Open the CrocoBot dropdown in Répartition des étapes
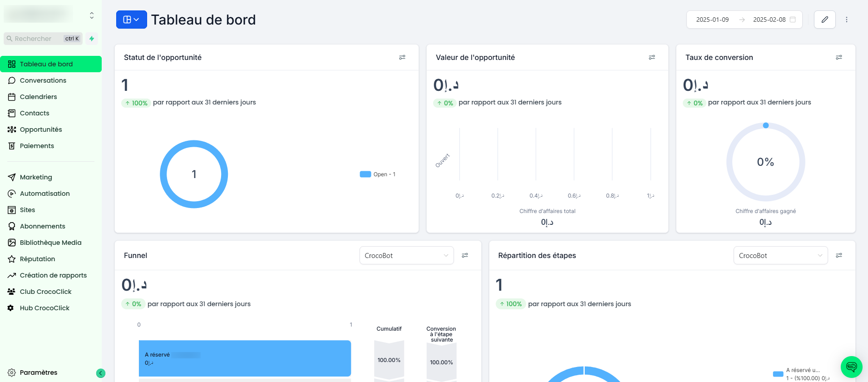The image size is (868, 382). tap(780, 255)
